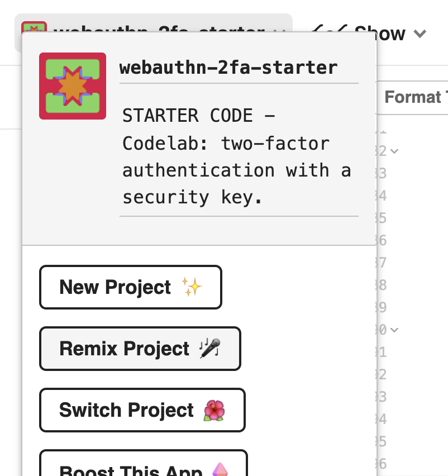Image resolution: width=448 pixels, height=476 pixels.
Task: Click the sparkles icon on New Project
Action: [x=192, y=287]
